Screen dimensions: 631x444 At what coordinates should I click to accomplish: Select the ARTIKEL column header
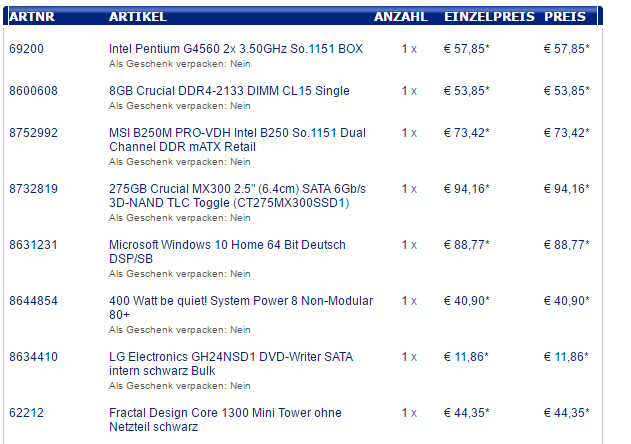pos(138,17)
